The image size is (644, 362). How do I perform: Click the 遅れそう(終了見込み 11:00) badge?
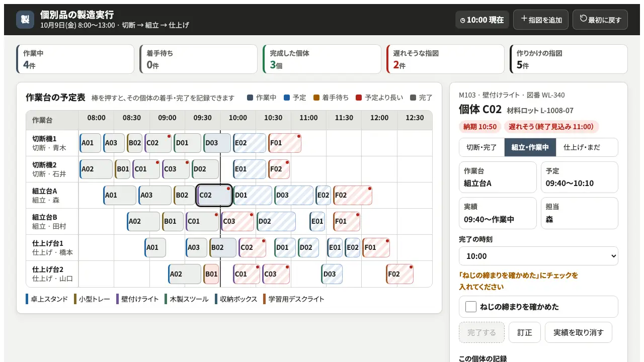click(551, 127)
